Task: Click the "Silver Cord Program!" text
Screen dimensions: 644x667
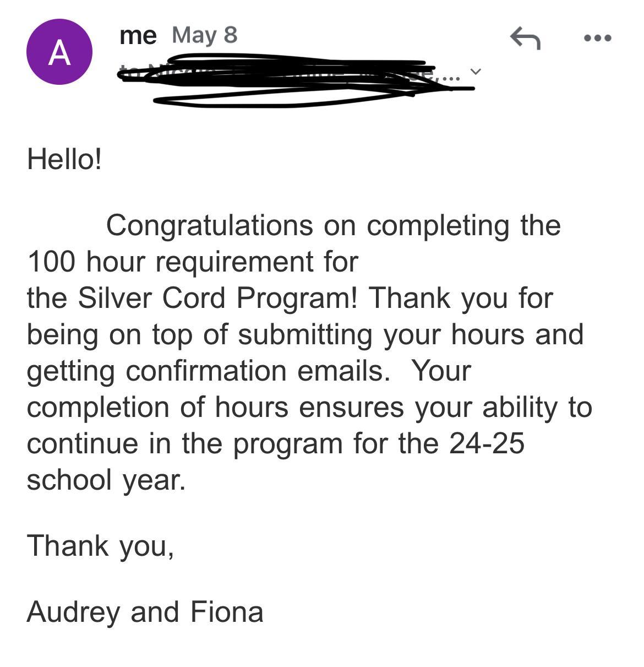Action: 217,298
